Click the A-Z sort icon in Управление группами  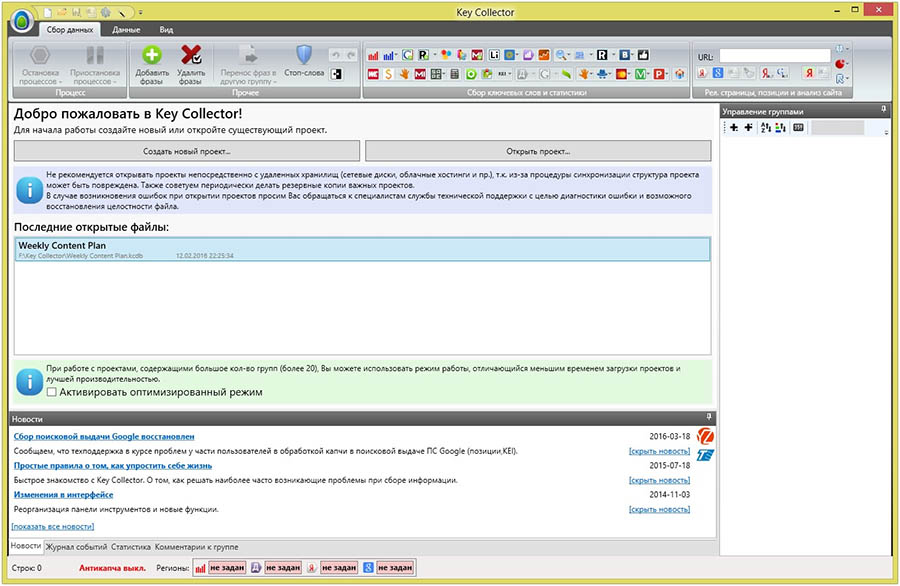[766, 127]
